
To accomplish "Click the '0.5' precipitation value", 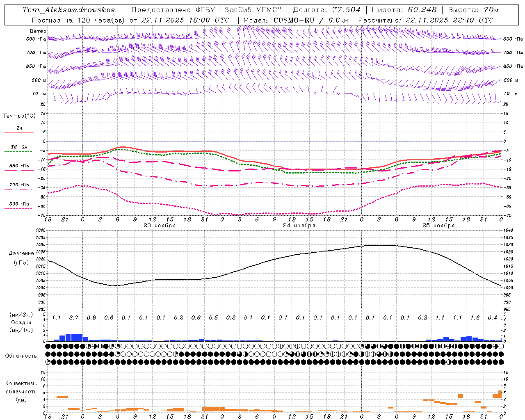I will tap(213, 318).
